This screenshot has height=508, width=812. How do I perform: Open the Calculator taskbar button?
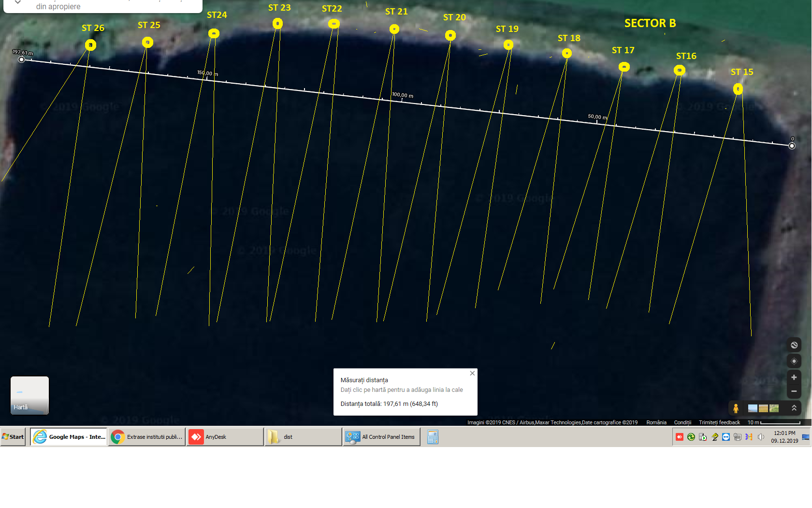click(x=433, y=437)
